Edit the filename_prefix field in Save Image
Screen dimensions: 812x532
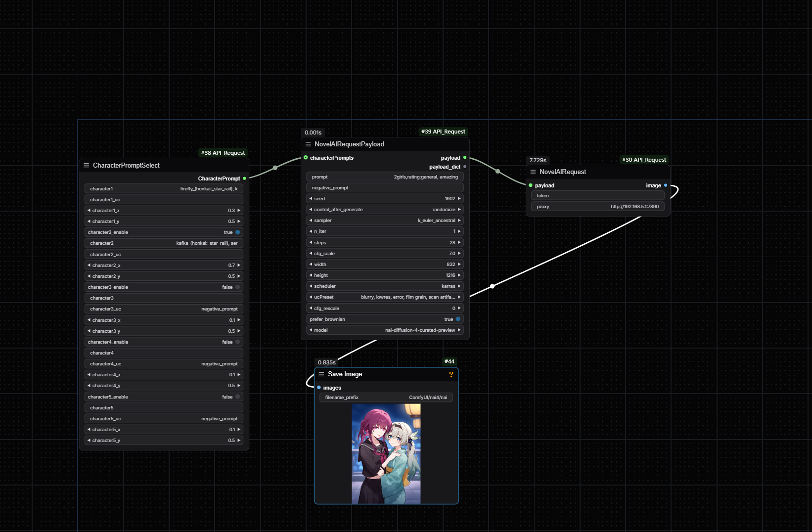386,398
